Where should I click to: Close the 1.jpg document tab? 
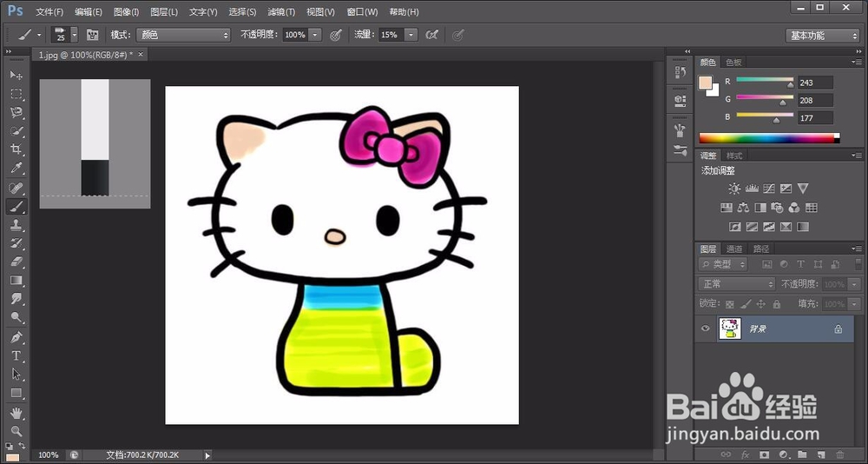[141, 55]
